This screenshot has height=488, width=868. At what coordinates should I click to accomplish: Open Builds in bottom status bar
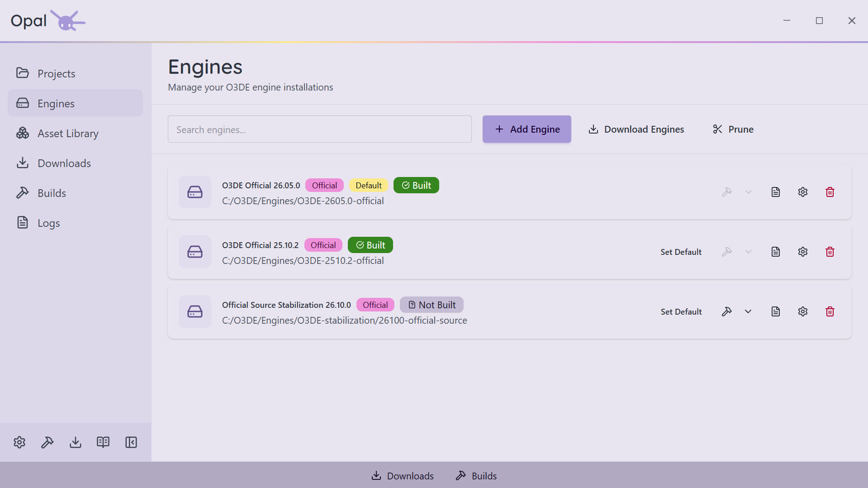[x=476, y=476]
